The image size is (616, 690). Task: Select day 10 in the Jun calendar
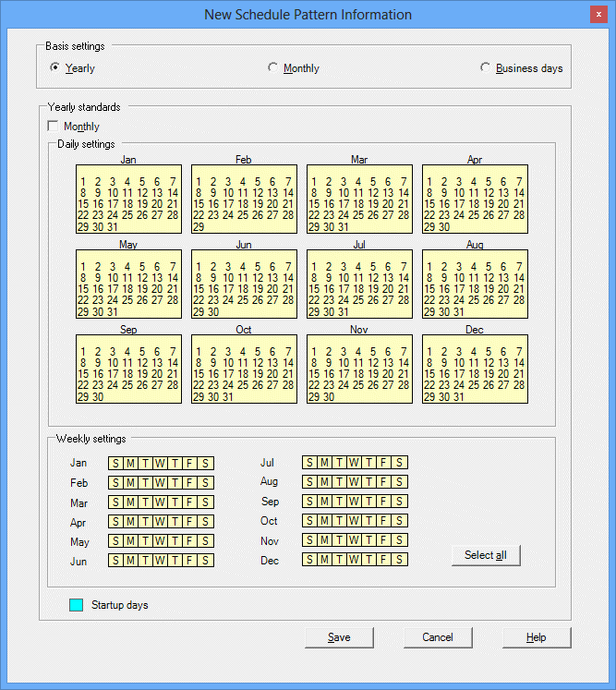[x=228, y=278]
